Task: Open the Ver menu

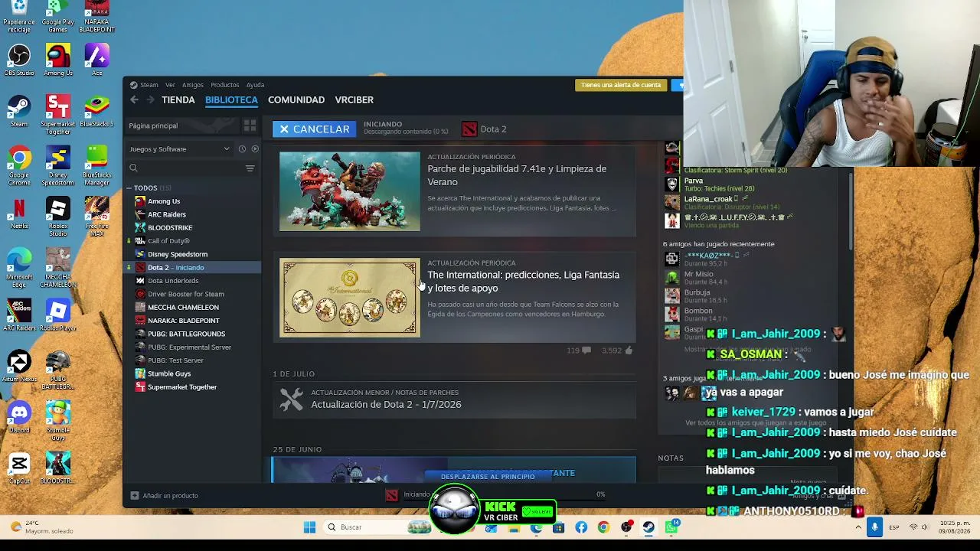Action: point(170,85)
